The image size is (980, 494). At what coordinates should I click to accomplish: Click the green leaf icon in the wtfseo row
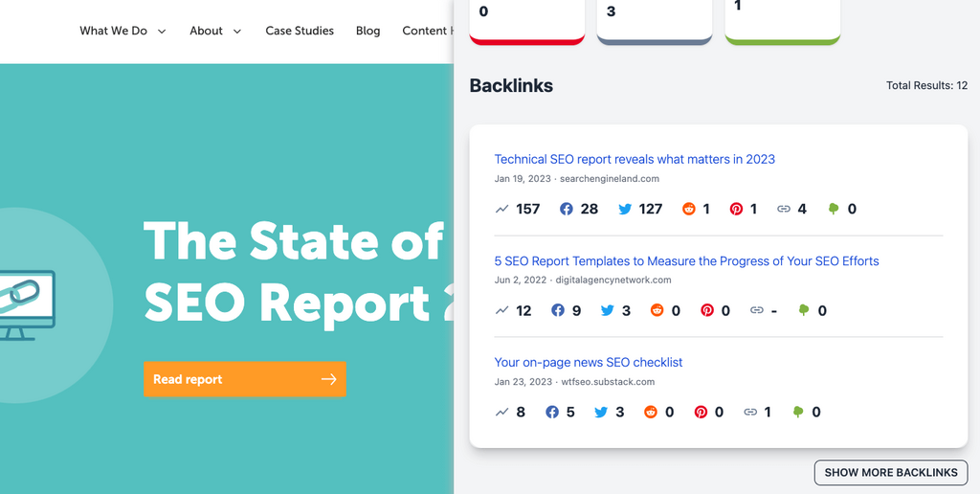(x=798, y=412)
